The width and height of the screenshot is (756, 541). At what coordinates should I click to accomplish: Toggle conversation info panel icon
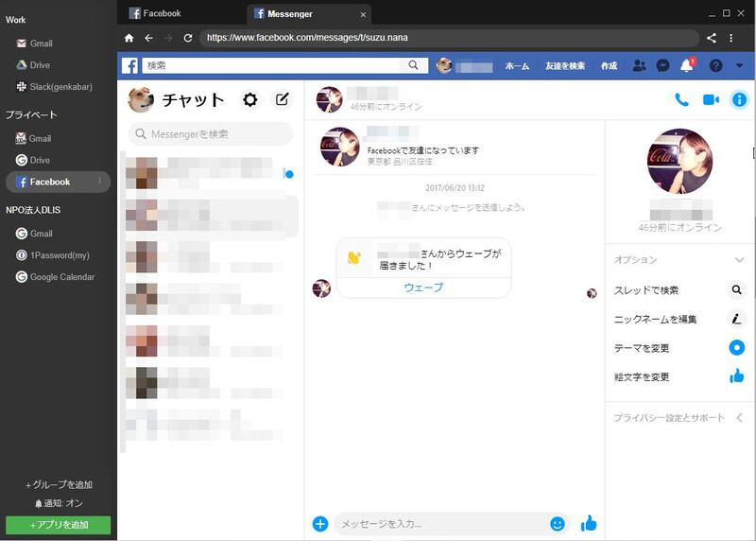[739, 100]
